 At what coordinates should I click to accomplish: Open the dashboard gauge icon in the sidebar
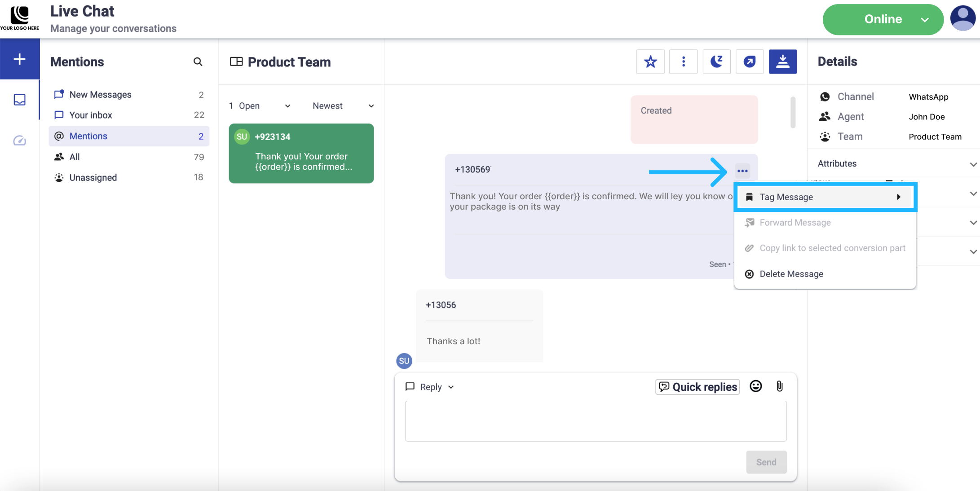click(20, 141)
